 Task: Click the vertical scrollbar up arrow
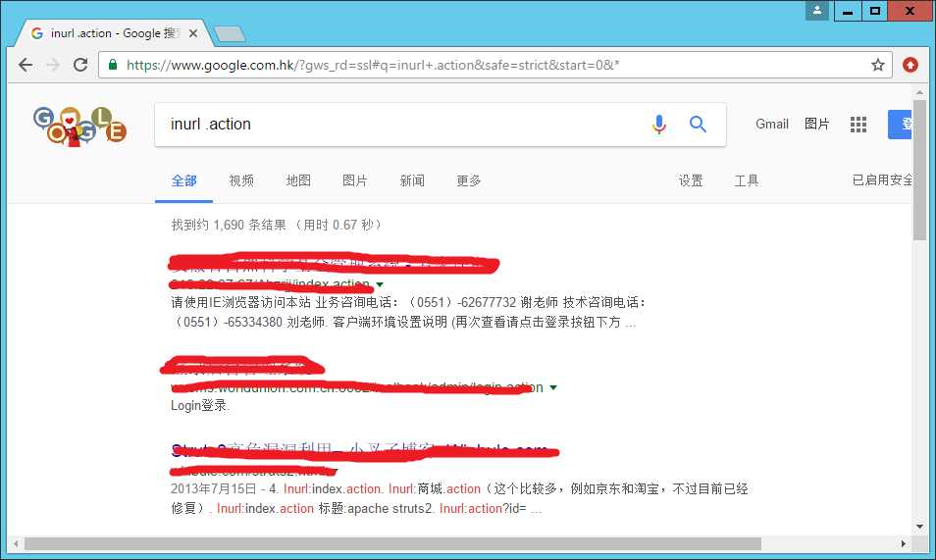(x=919, y=92)
